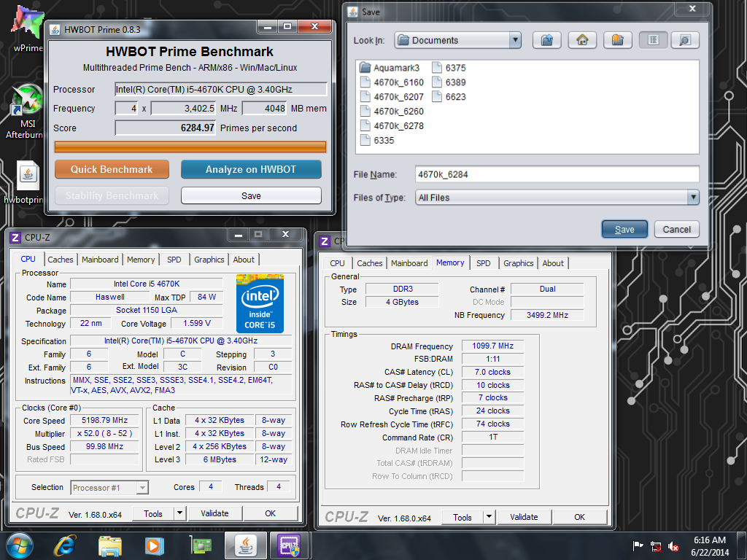Select the file named 6335
747x560 pixels.
[x=377, y=141]
